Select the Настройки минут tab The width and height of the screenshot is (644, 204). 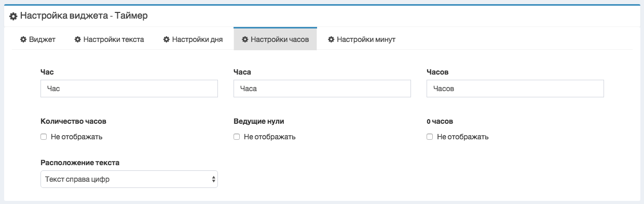(362, 39)
